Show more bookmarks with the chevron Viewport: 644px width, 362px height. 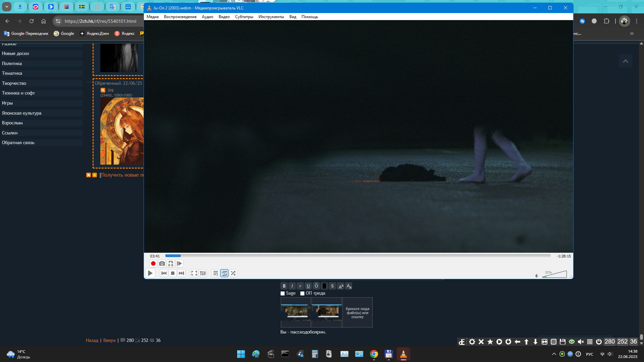(x=632, y=34)
